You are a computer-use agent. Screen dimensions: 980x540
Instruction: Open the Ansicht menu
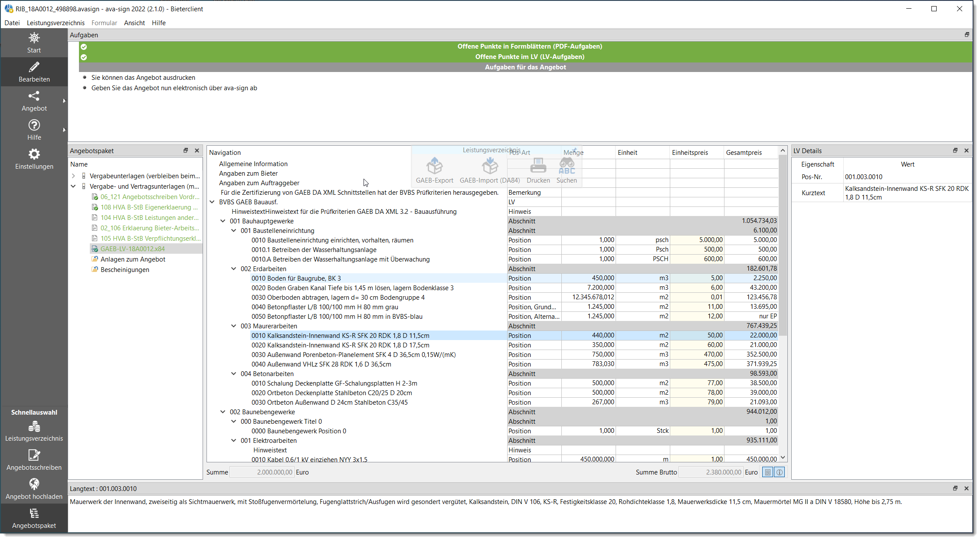tap(134, 23)
